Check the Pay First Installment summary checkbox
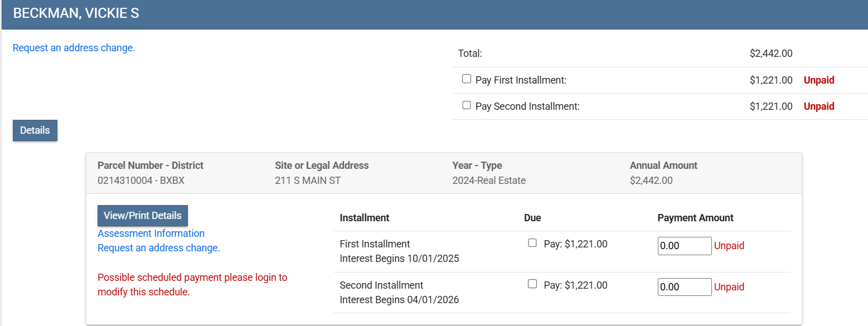Viewport: 868px width, 326px height. 467,79
